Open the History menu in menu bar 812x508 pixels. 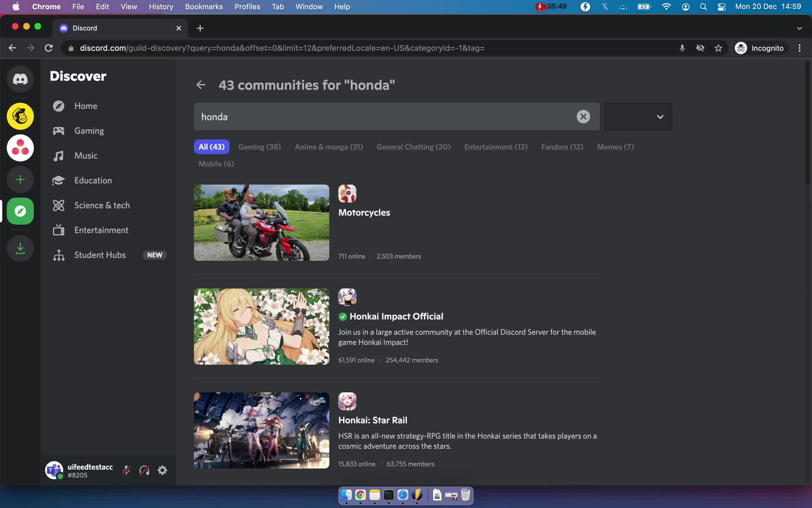click(x=161, y=7)
